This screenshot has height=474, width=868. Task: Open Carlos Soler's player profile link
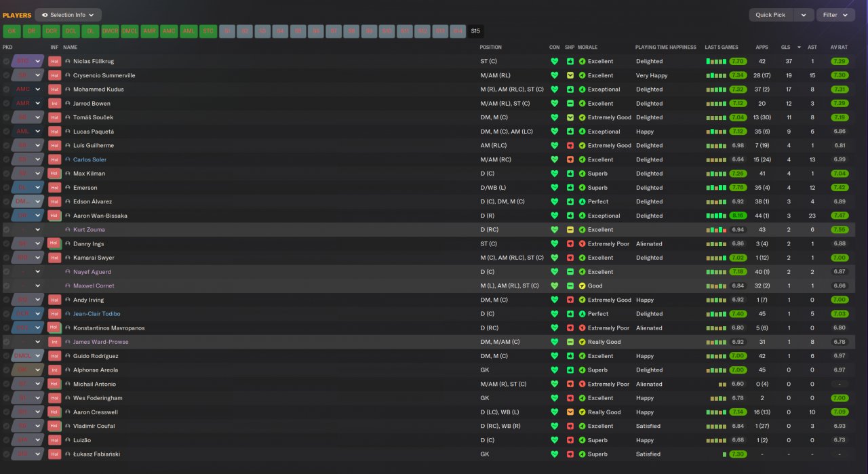pyautogui.click(x=90, y=160)
